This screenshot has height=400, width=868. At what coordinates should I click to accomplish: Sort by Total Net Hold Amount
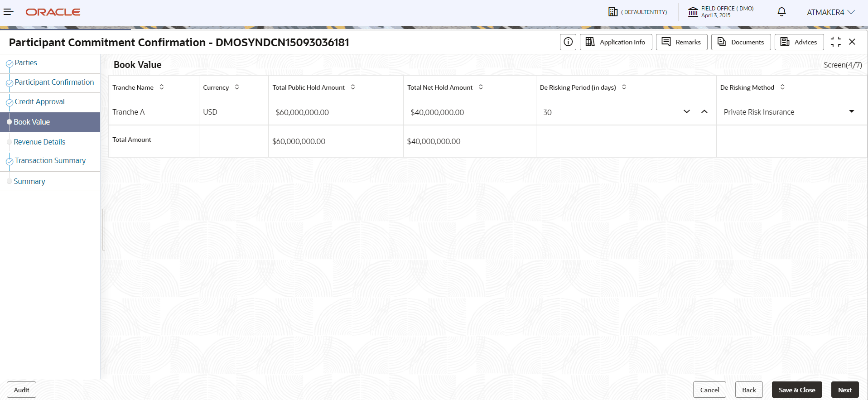tap(481, 87)
